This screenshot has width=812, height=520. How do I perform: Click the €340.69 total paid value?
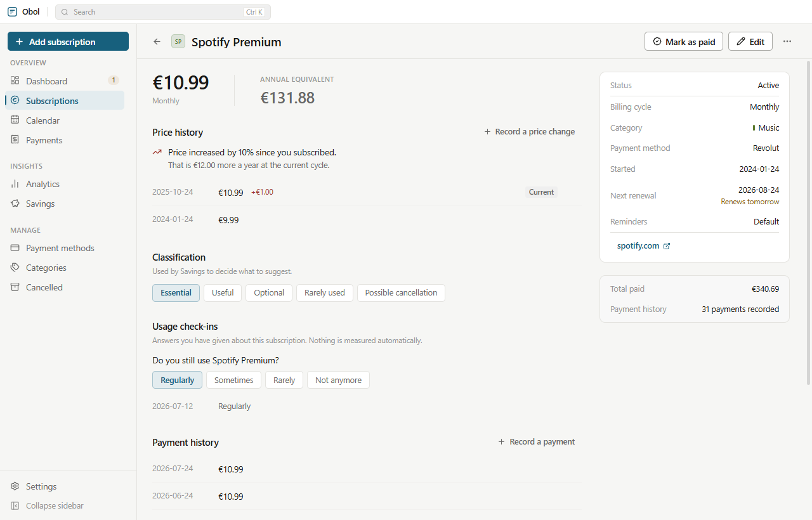tap(766, 289)
